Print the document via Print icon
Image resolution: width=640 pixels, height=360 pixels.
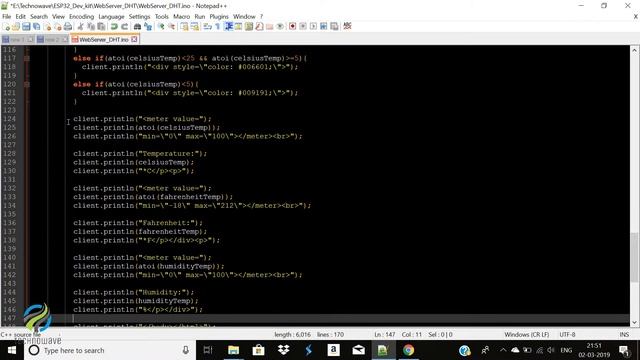click(68, 27)
